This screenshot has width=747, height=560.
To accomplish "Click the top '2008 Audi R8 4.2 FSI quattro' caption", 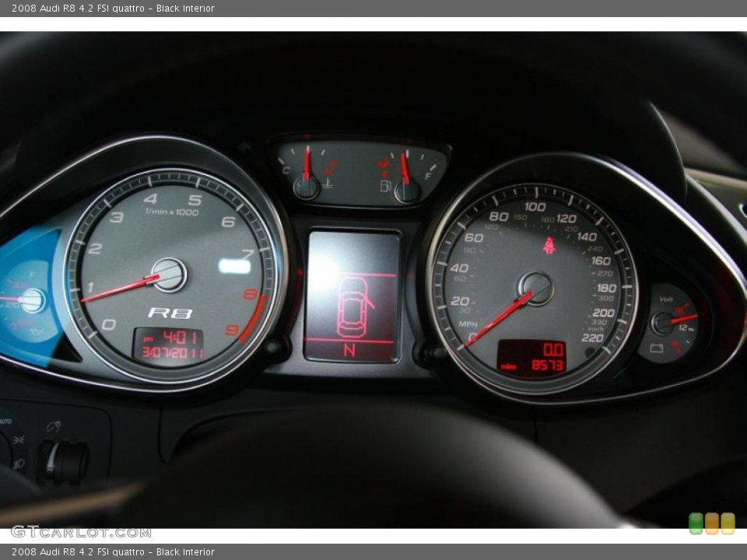I will click(x=78, y=8).
